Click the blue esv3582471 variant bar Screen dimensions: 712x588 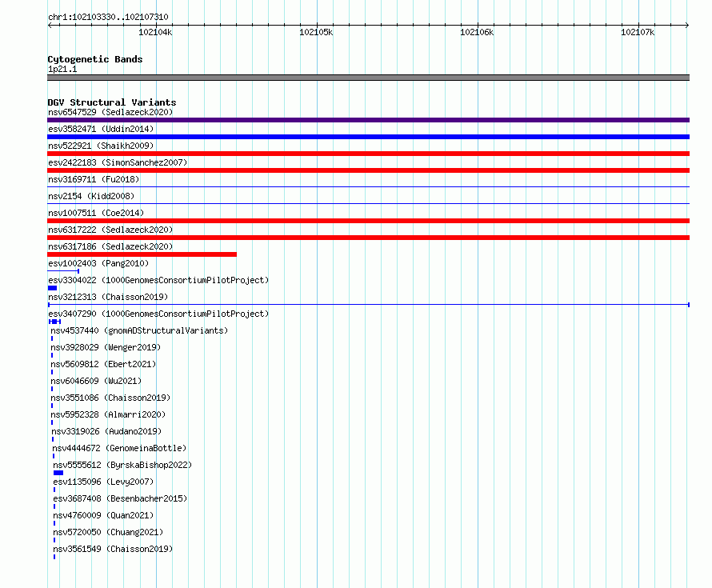(368, 137)
